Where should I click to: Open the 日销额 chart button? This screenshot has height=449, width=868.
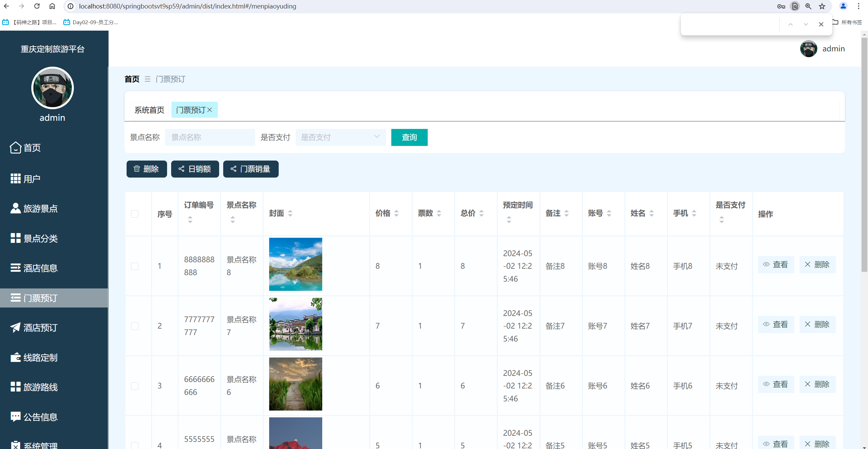[x=195, y=169]
